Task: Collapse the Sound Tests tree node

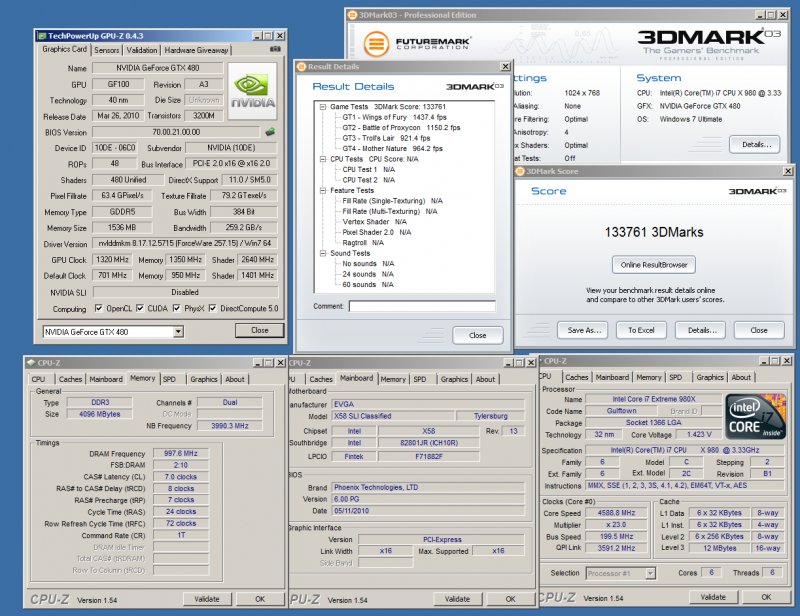Action: coord(323,253)
